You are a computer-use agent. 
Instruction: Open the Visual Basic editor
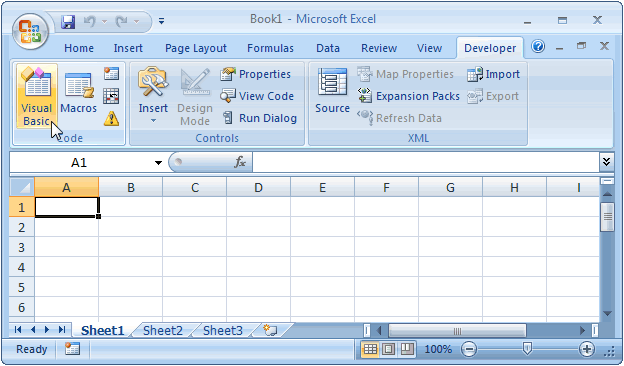click(x=37, y=96)
